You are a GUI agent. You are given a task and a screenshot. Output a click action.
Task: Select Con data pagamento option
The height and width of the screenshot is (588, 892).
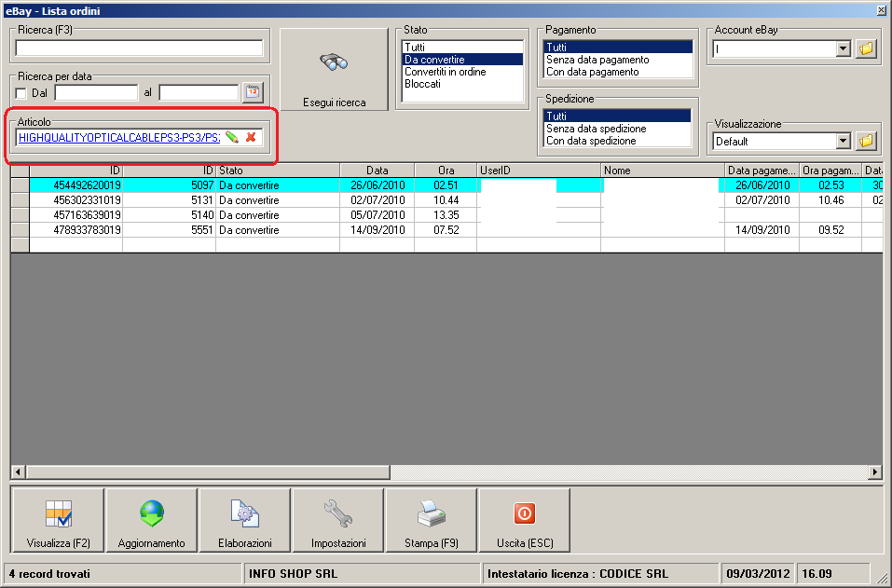pos(618,72)
